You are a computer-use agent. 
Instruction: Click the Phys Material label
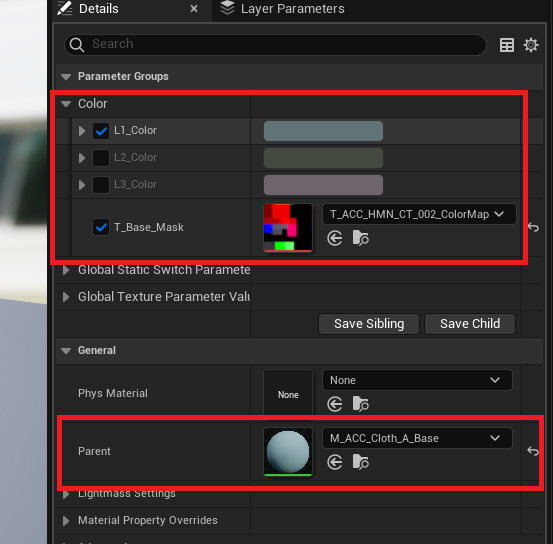tap(113, 393)
